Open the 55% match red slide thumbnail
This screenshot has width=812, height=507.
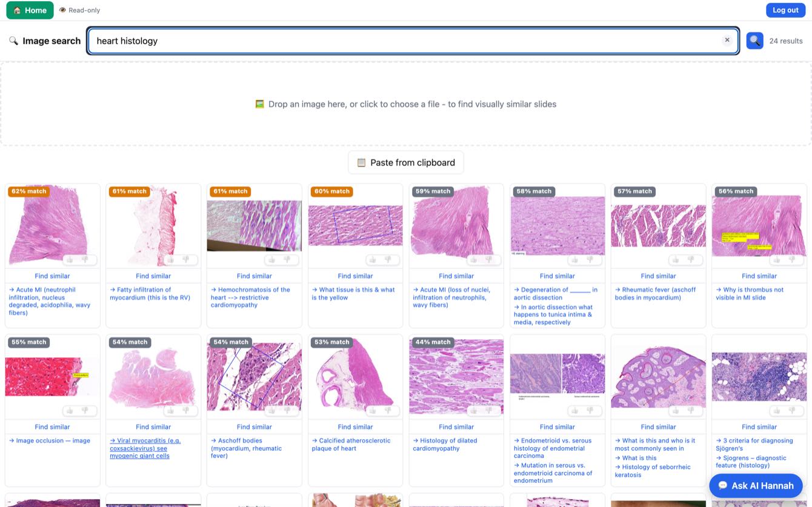[x=52, y=376]
